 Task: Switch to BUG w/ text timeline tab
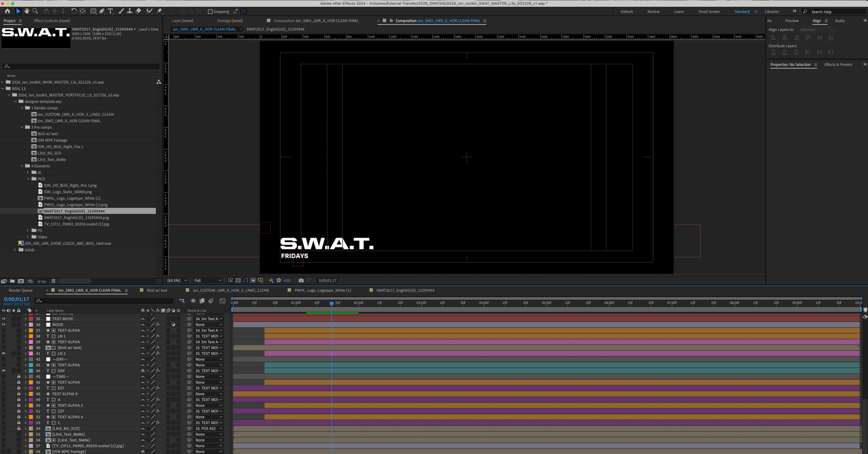tap(157, 290)
